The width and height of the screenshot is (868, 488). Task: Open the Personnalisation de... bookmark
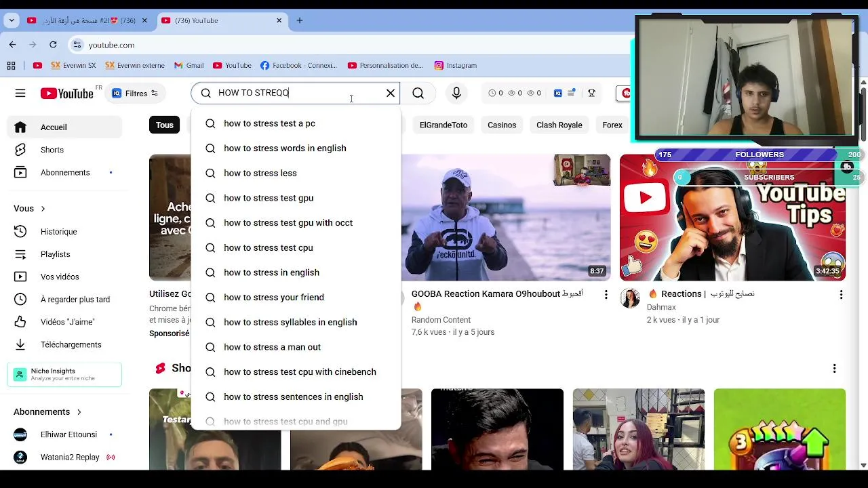point(385,66)
